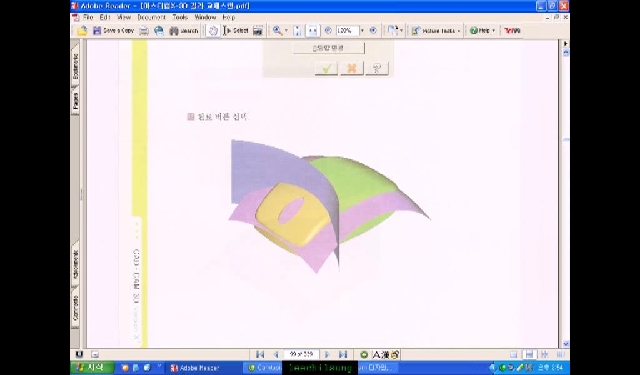This screenshot has width=640, height=375.
Task: Choose the Select text tool
Action: click(236, 31)
